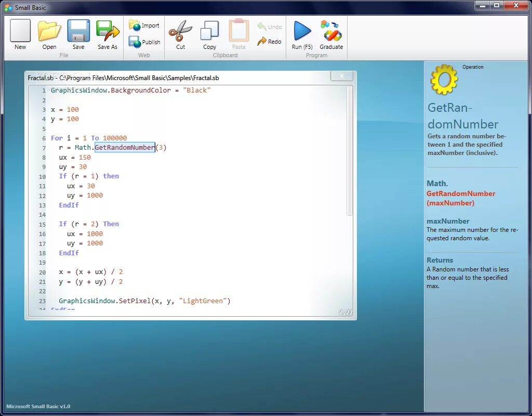
Task: Publish the program to the web
Action: (x=144, y=42)
